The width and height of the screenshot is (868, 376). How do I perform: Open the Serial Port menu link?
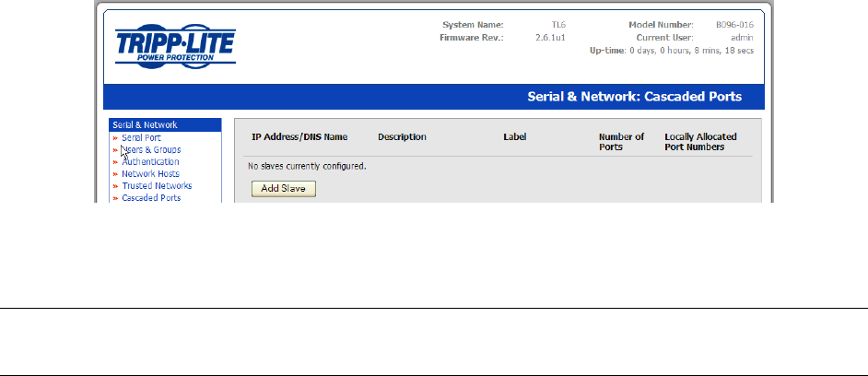point(141,138)
